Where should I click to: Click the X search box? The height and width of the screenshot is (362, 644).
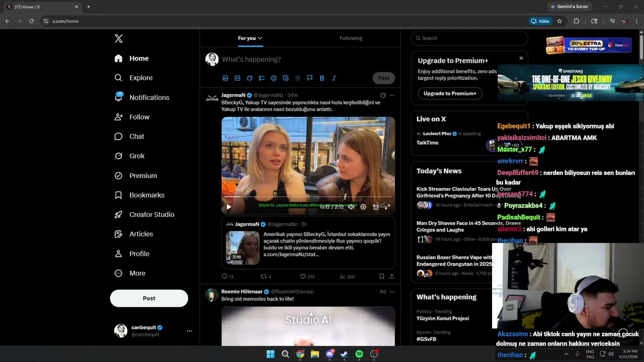(469, 38)
